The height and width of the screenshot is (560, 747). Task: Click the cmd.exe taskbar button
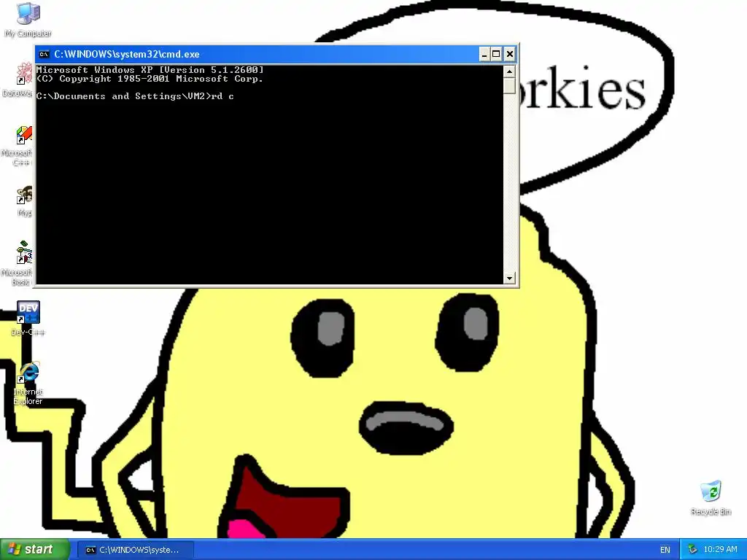pos(135,550)
